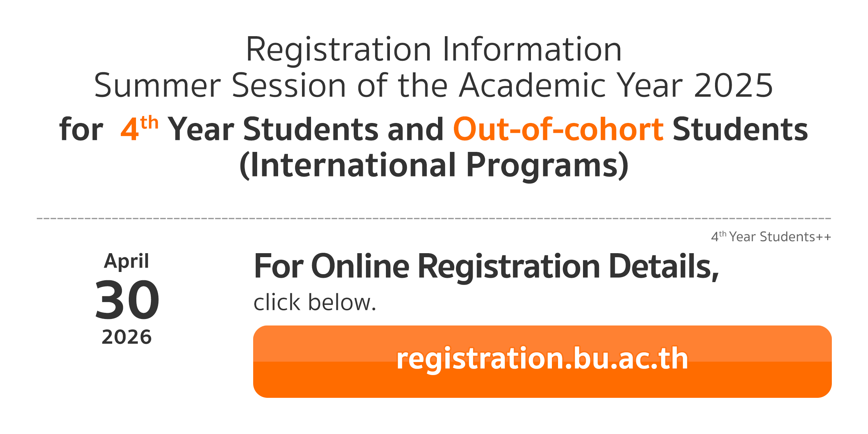Click the word "Details," in the bold heading
This screenshot has height=434, width=868.
[664, 267]
